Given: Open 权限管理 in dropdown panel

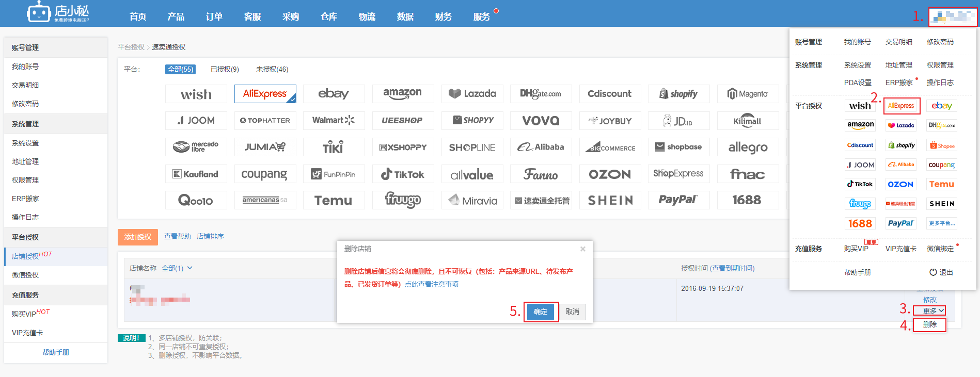Looking at the screenshot, I should pos(940,65).
